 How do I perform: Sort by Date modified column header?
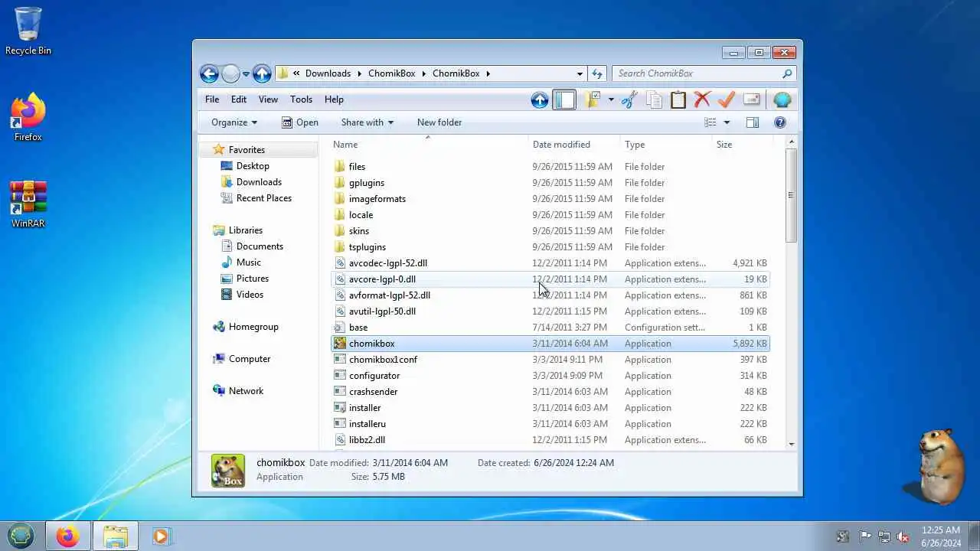pos(574,145)
